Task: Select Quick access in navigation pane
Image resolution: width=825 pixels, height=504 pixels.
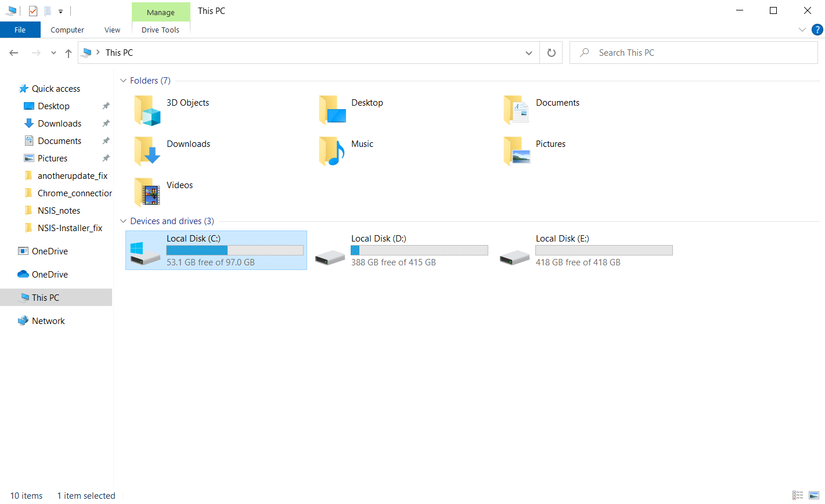Action: click(x=56, y=89)
